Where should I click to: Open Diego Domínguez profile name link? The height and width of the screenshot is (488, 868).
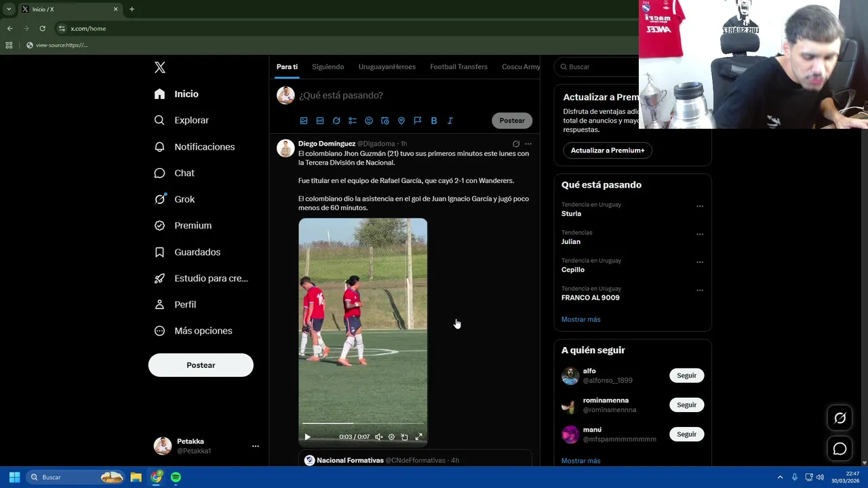pyautogui.click(x=327, y=144)
